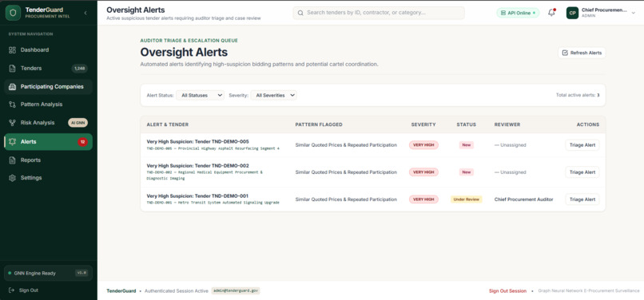
Task: Click the Pattern Analysis icon
Action: tap(12, 105)
